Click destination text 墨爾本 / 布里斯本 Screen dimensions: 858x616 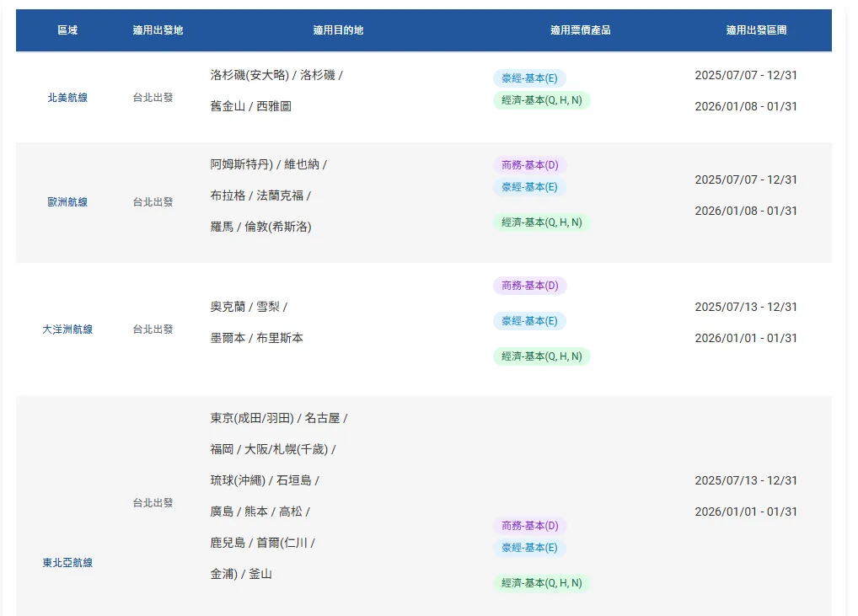[x=256, y=338]
